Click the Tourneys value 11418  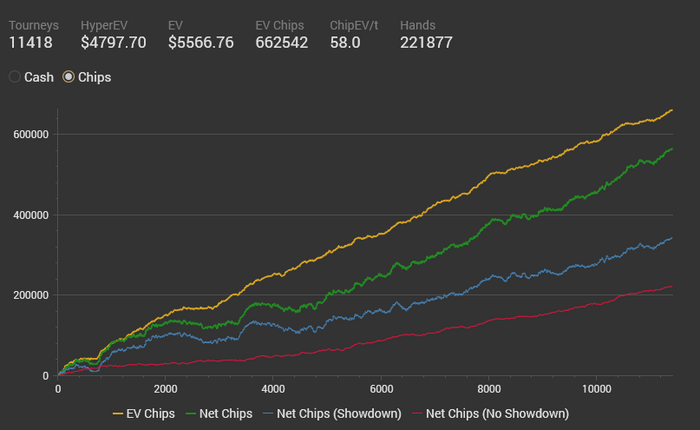point(31,42)
